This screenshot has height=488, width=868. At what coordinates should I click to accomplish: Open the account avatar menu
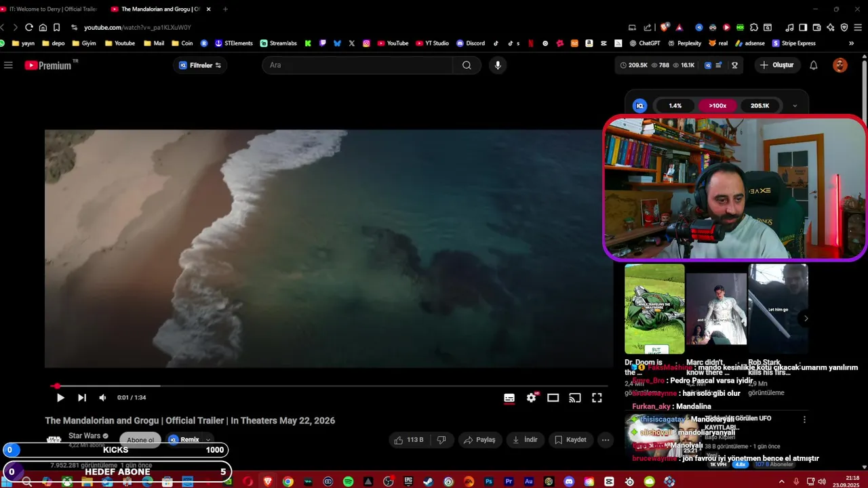tap(840, 65)
